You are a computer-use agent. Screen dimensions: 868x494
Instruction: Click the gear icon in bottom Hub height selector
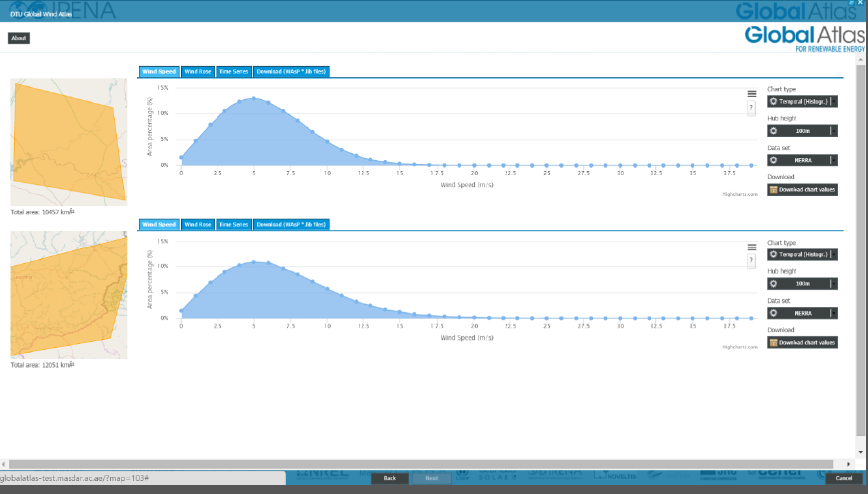coord(773,283)
